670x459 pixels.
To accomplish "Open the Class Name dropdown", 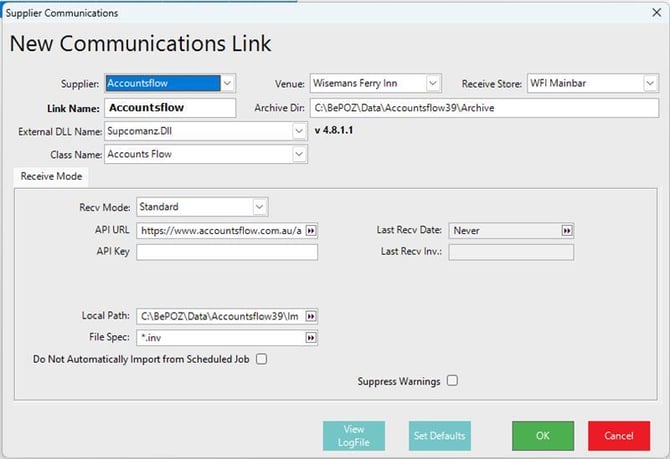I will (298, 154).
